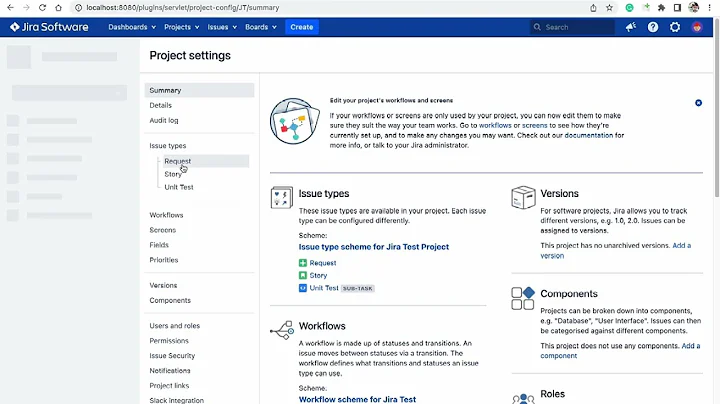The width and height of the screenshot is (720, 404).
Task: Open the Help question mark icon
Action: tap(652, 27)
